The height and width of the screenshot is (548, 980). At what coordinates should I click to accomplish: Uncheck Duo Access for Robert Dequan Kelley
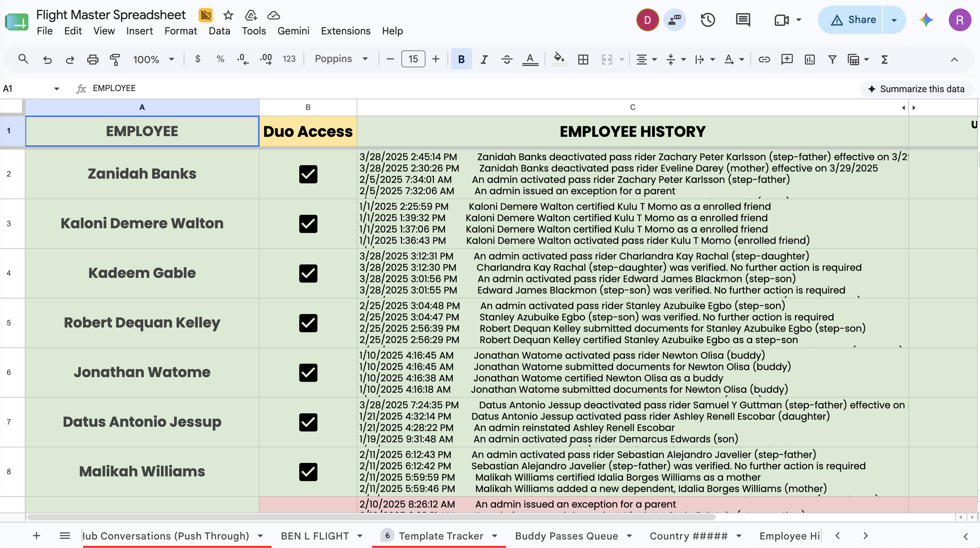pos(308,323)
